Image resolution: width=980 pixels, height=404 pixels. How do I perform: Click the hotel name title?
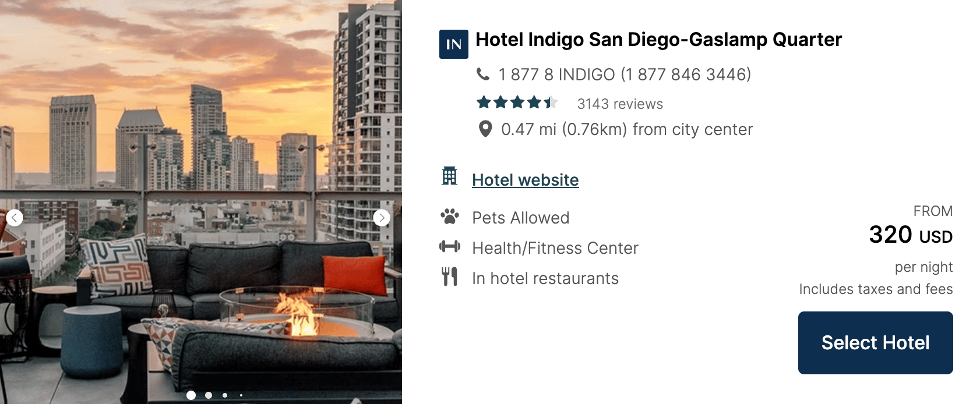point(658,40)
